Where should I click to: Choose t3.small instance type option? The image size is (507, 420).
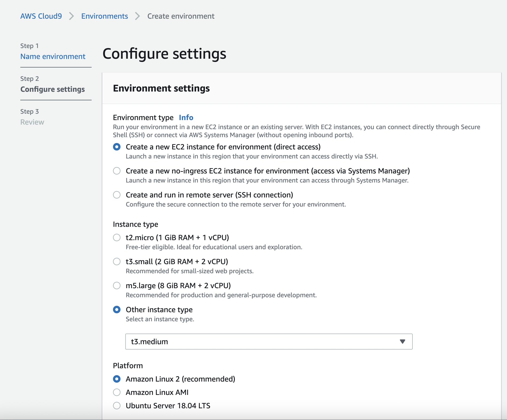click(117, 261)
